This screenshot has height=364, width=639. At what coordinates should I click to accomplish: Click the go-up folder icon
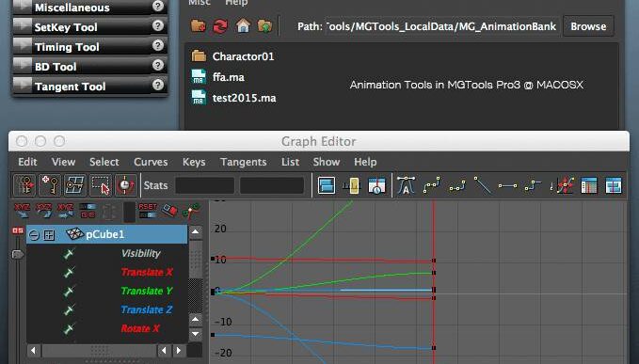tap(264, 26)
